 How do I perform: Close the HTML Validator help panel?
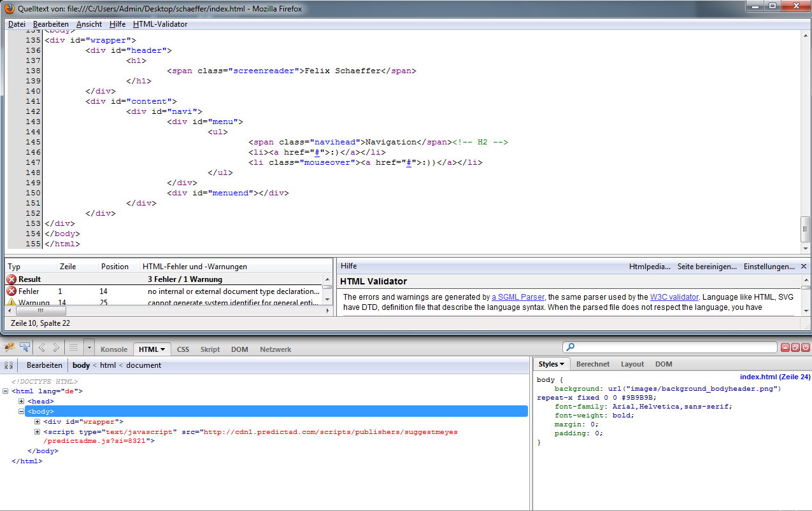(x=804, y=266)
